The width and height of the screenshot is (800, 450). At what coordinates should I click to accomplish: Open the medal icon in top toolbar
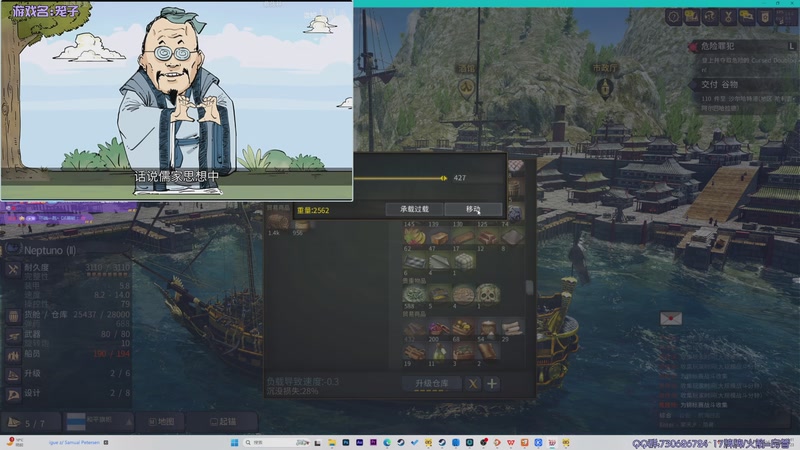point(728,17)
